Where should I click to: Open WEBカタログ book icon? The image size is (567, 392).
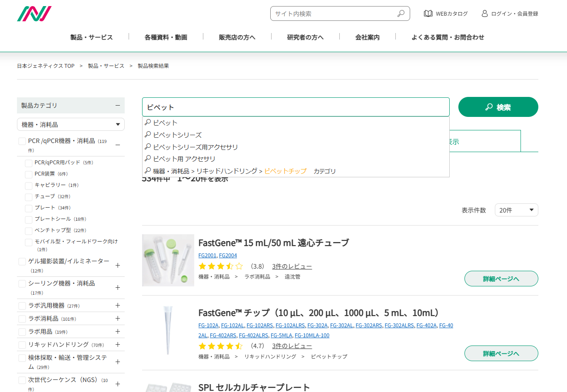point(428,13)
